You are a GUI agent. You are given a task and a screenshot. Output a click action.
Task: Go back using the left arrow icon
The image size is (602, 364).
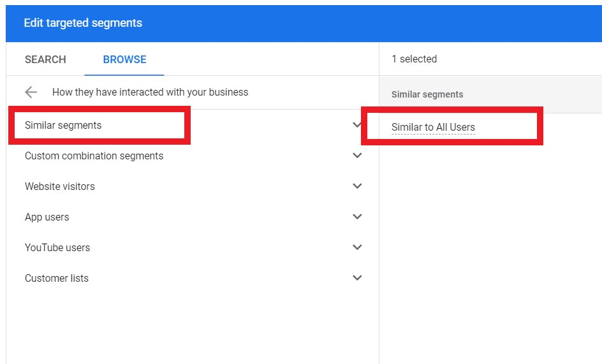pos(31,92)
